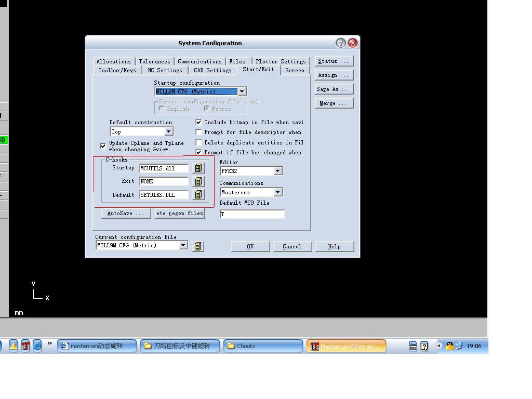
Task: Open Internet Explorer from the quick launch
Action: pyautogui.click(x=37, y=345)
